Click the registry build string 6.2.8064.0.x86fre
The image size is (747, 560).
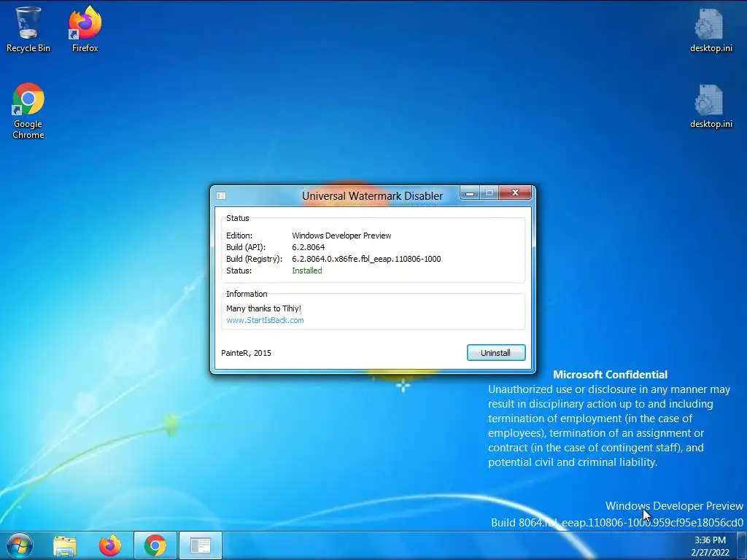(366, 259)
